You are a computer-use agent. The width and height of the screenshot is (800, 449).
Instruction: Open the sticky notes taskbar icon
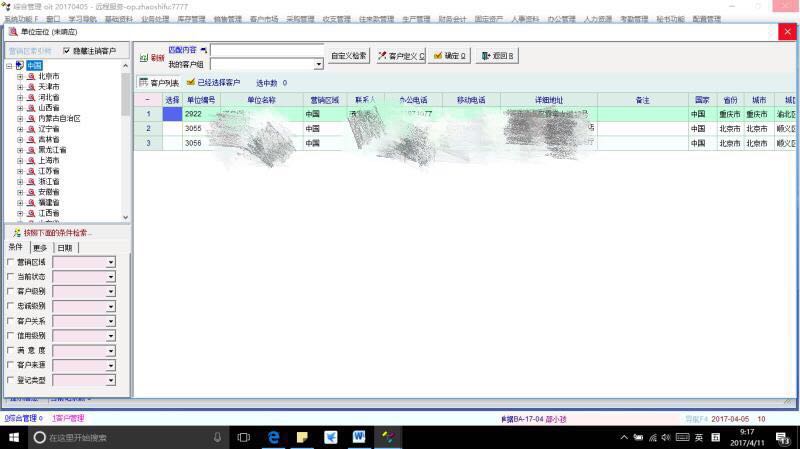pyautogui.click(x=301, y=438)
